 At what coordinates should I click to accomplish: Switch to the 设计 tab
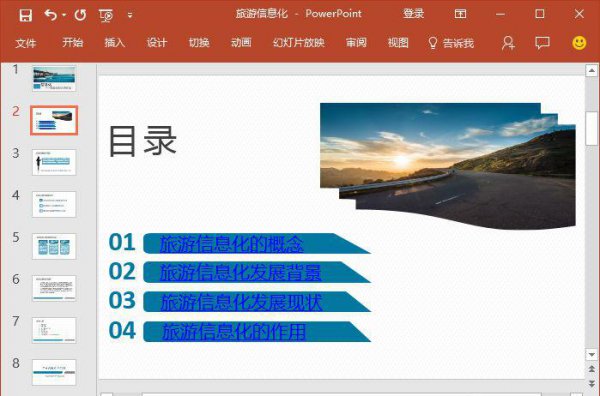pos(157,42)
